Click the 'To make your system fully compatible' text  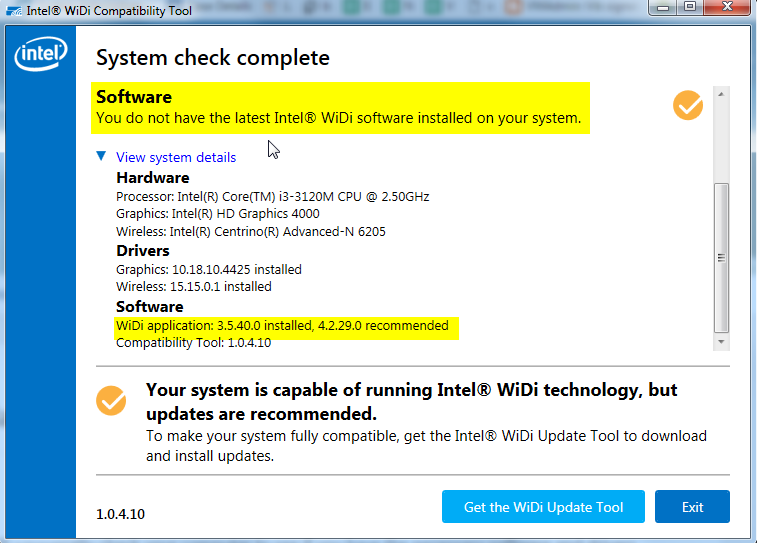point(426,446)
